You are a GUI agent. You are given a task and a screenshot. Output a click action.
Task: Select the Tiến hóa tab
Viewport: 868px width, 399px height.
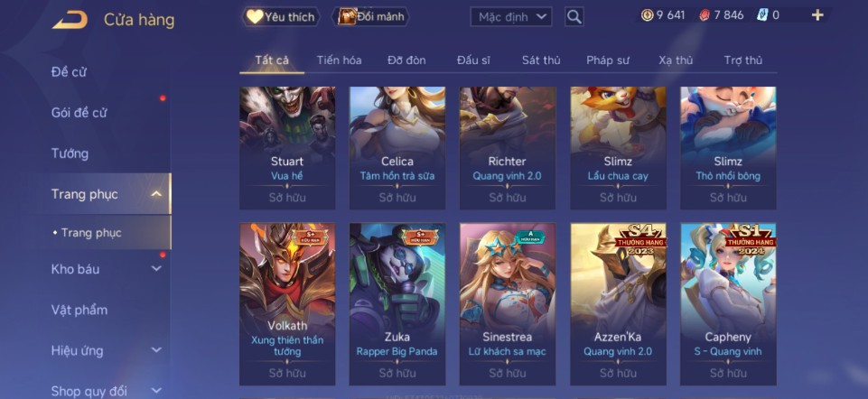[339, 60]
